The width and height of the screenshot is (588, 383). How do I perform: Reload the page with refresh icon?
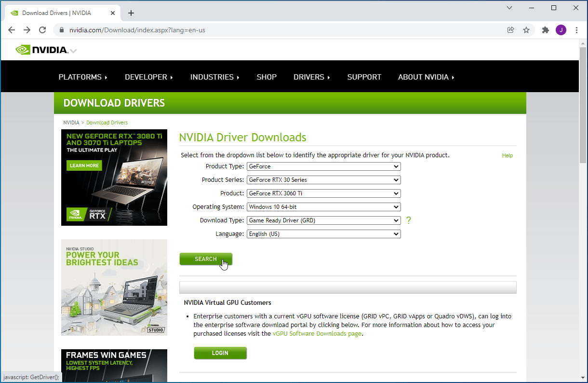42,30
